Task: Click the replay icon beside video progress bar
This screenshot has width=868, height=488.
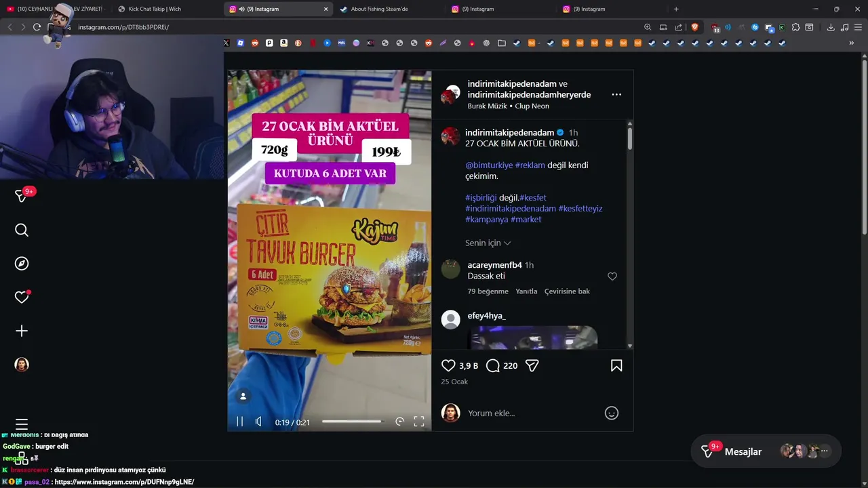Action: click(399, 422)
